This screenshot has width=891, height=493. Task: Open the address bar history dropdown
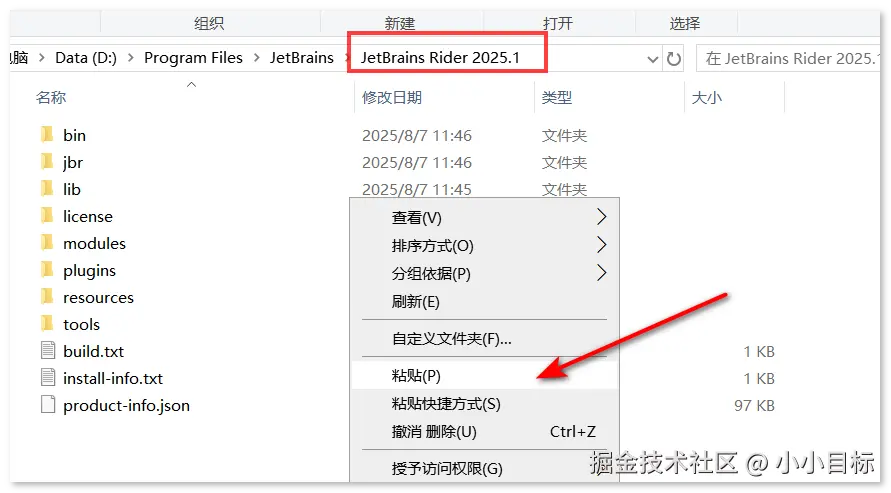tap(653, 59)
